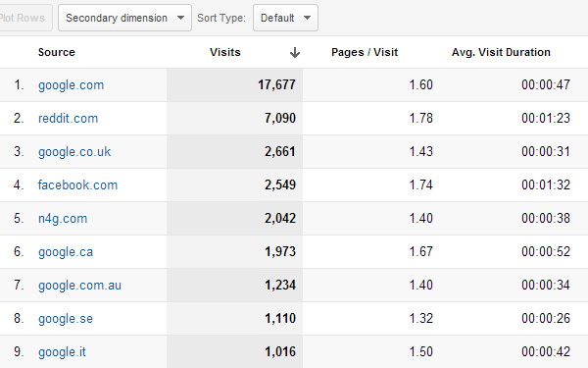Select the 17,677 visits value
Viewport: 588px width, 368px height.
click(x=276, y=84)
